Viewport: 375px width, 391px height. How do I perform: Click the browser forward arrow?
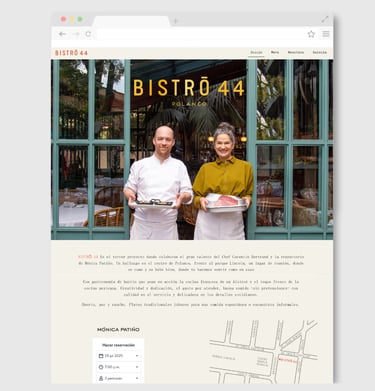(76, 34)
